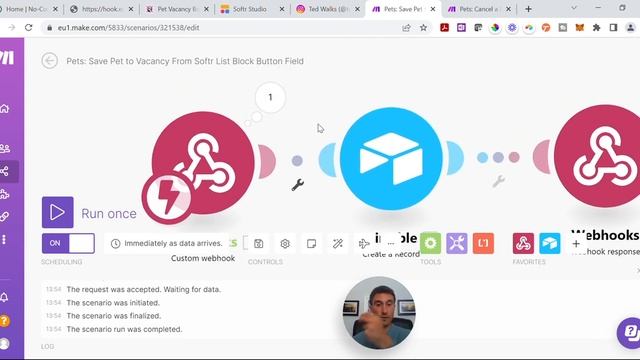The width and height of the screenshot is (640, 360).
Task: Reload the page
Action: [29, 28]
